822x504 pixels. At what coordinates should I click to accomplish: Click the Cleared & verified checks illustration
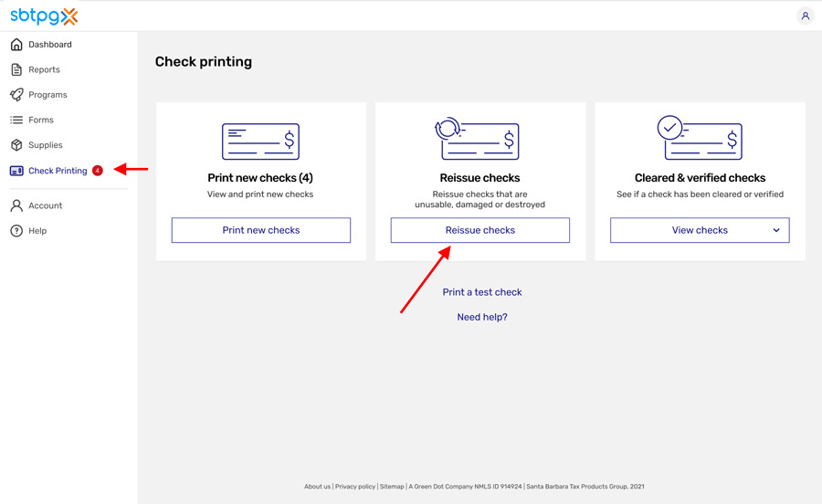(x=700, y=138)
